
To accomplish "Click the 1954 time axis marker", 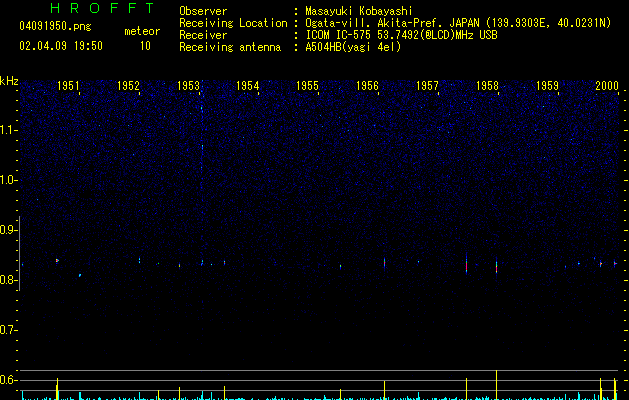I will point(248,85).
